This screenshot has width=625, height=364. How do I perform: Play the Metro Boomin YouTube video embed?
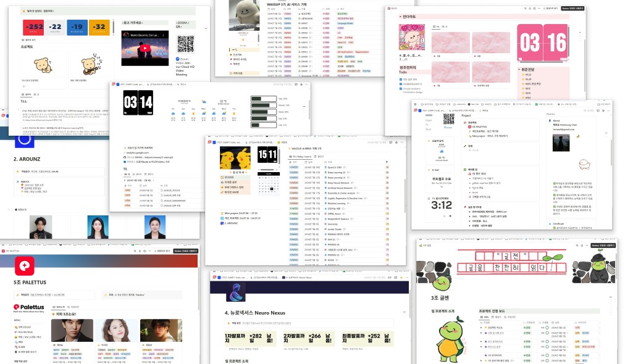[145, 48]
